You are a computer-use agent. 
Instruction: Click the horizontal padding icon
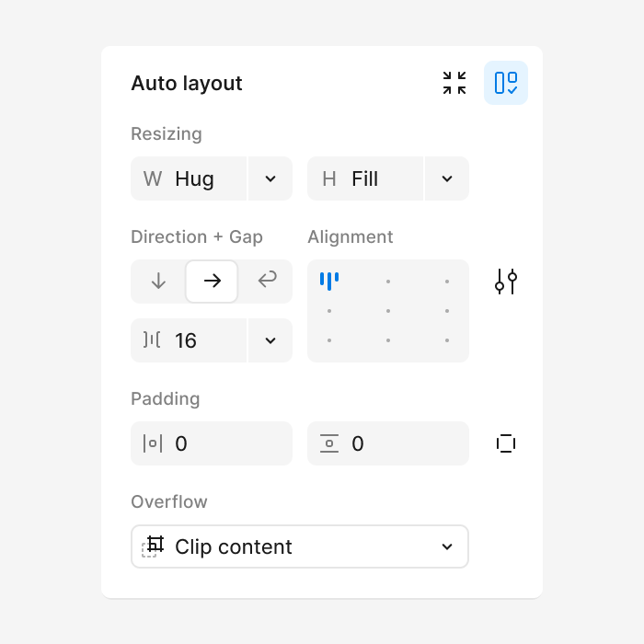point(153,443)
